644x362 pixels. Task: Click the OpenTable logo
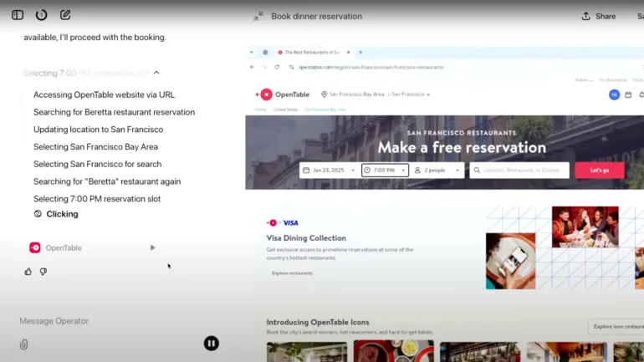pyautogui.click(x=283, y=94)
